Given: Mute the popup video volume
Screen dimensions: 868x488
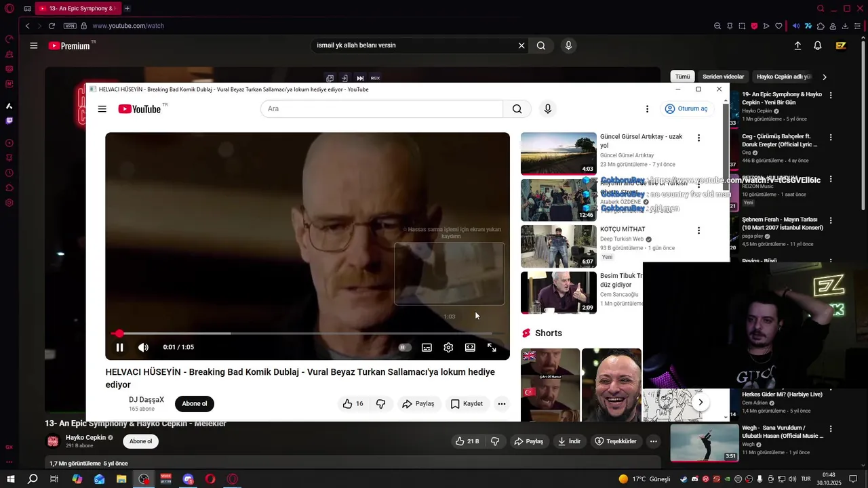Looking at the screenshot, I should click(143, 347).
